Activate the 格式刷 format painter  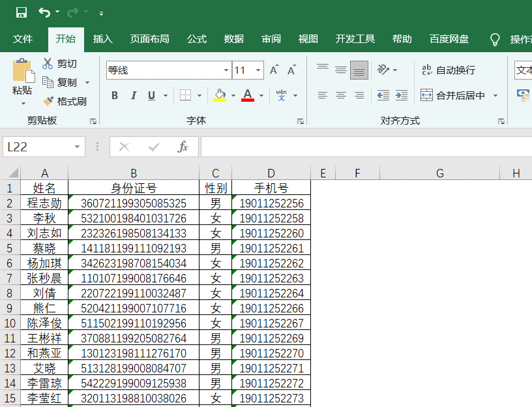coord(65,101)
